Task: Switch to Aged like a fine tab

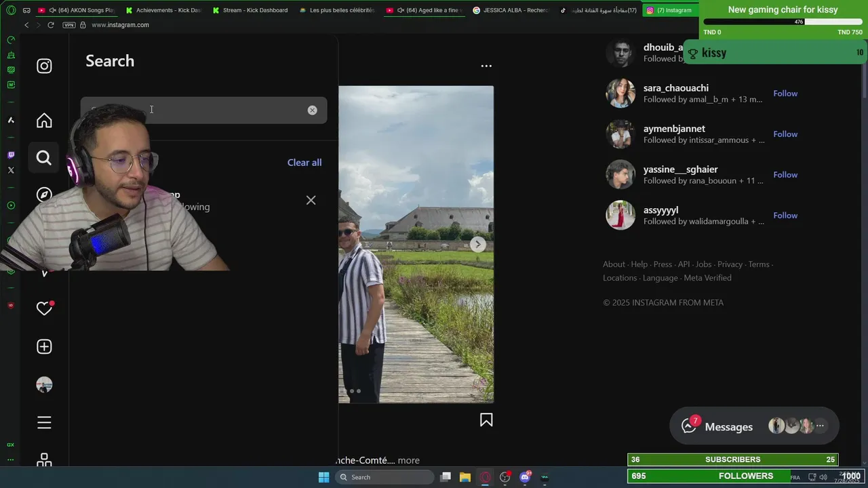Action: coord(424,10)
